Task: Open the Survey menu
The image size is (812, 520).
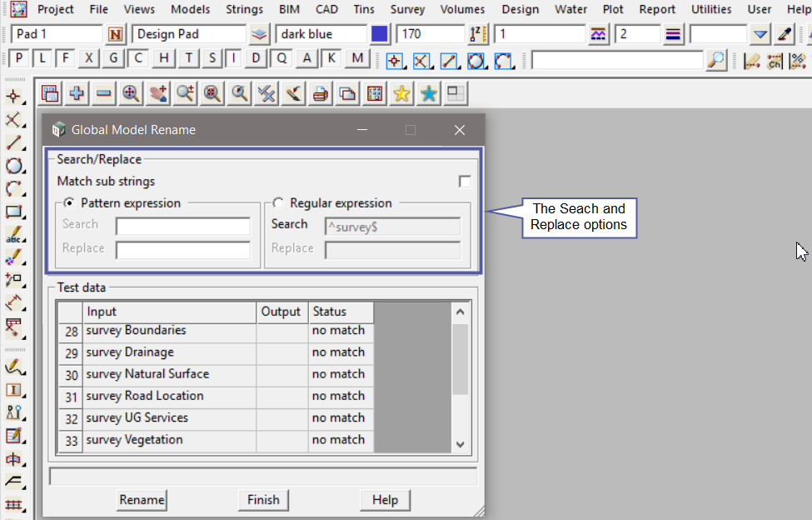Action: (407, 9)
